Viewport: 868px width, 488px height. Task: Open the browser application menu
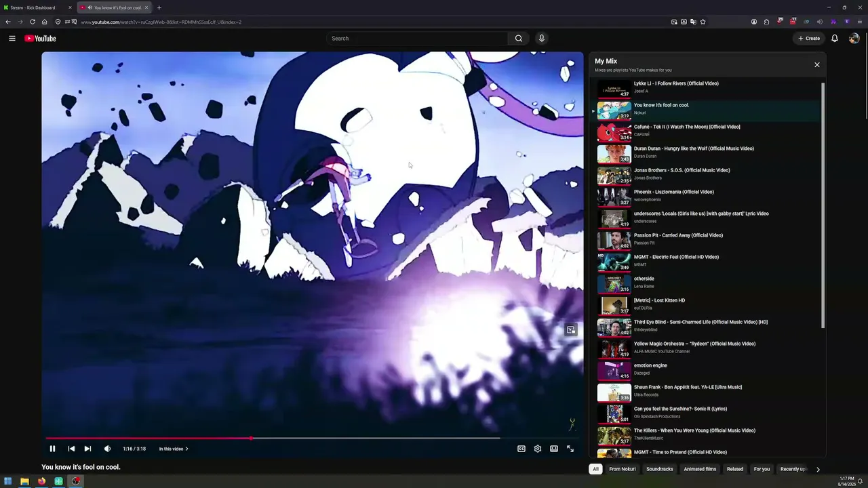pyautogui.click(x=860, y=22)
